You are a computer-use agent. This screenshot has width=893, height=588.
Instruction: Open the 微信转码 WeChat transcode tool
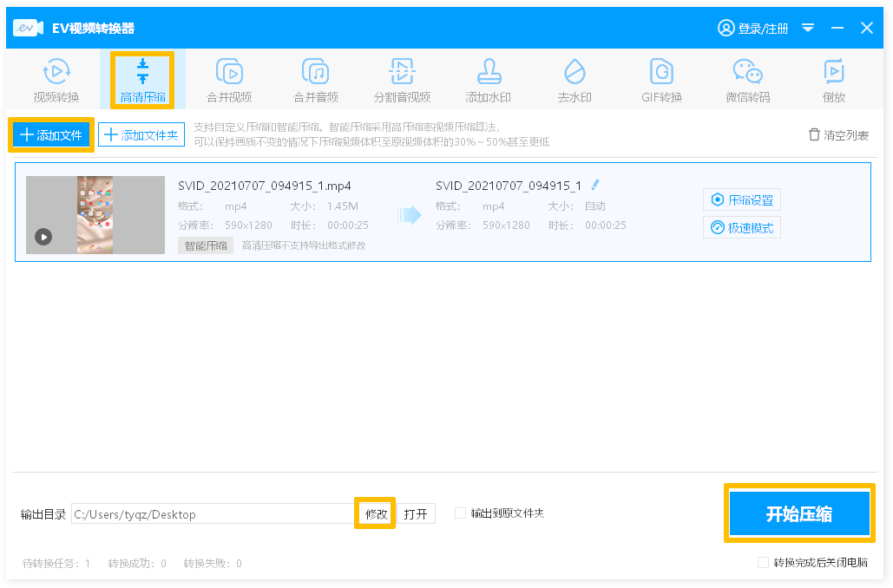click(x=747, y=80)
